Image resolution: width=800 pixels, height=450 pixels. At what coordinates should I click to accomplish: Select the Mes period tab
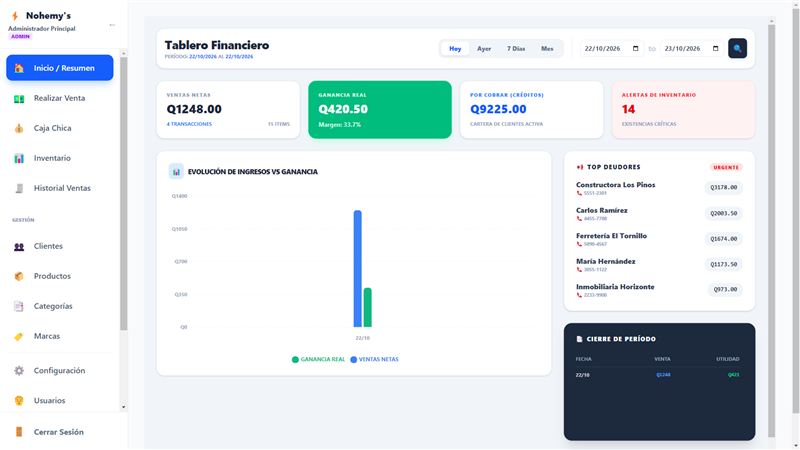pyautogui.click(x=547, y=48)
